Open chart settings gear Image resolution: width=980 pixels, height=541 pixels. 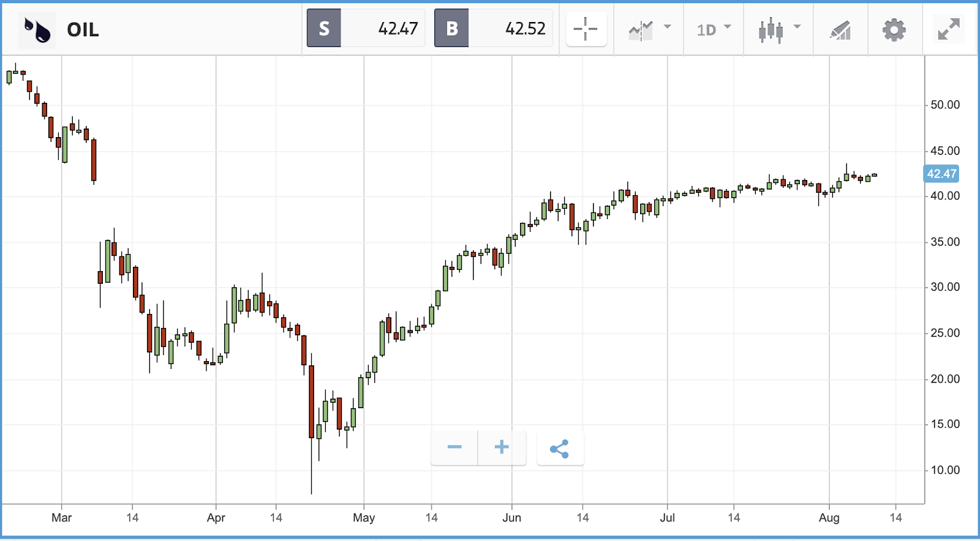point(894,29)
